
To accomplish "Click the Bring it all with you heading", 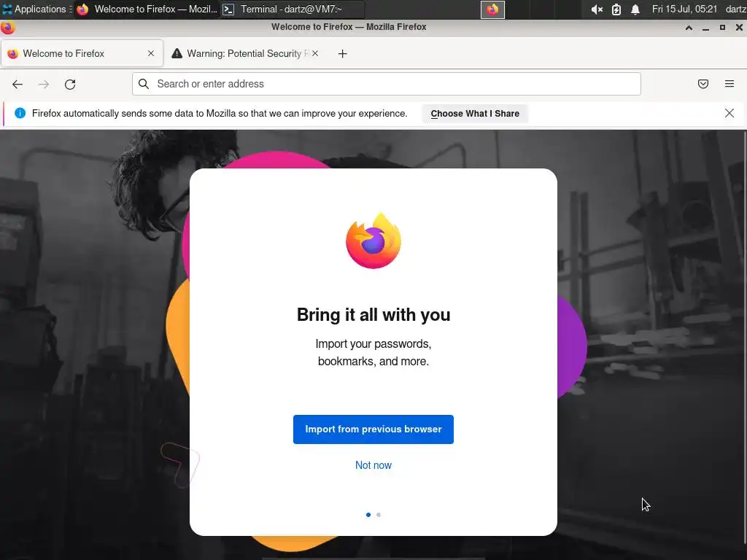I will click(x=373, y=315).
